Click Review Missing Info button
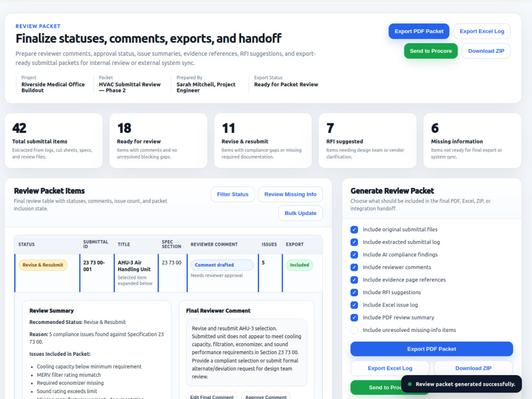The width and height of the screenshot is (532, 399). 290,194
